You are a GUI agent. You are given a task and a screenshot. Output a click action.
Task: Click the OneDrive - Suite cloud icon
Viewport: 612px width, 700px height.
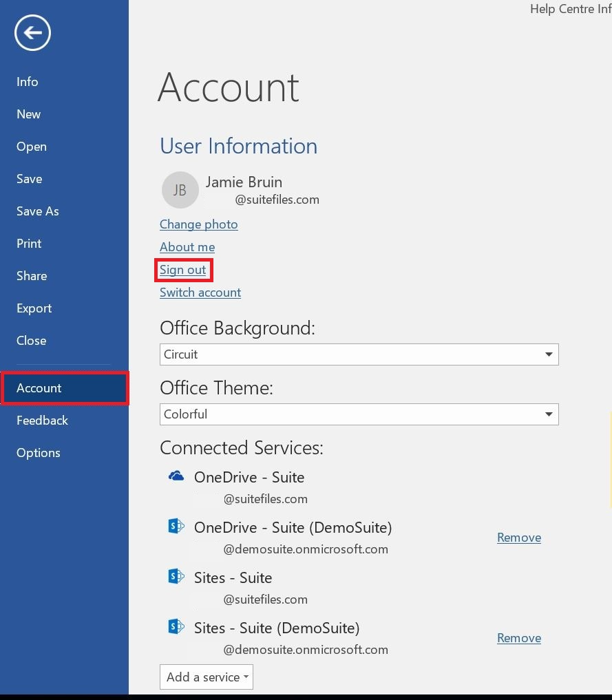click(176, 476)
